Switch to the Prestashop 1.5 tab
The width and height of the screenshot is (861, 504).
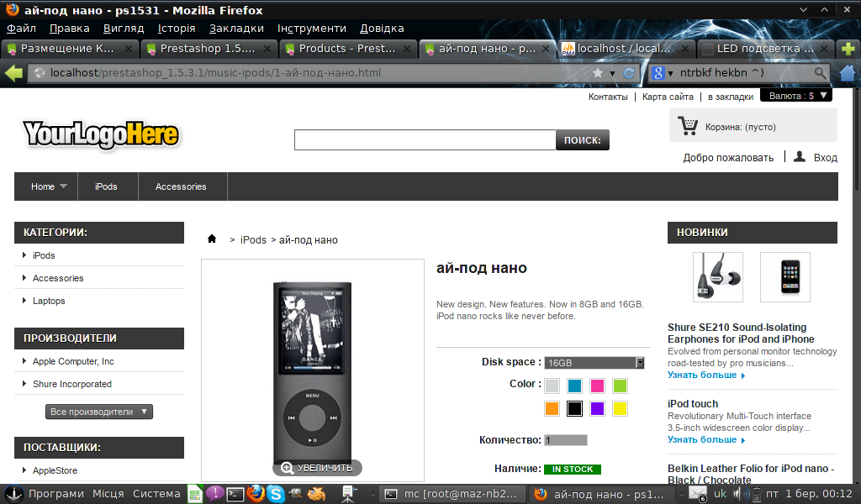tap(208, 49)
